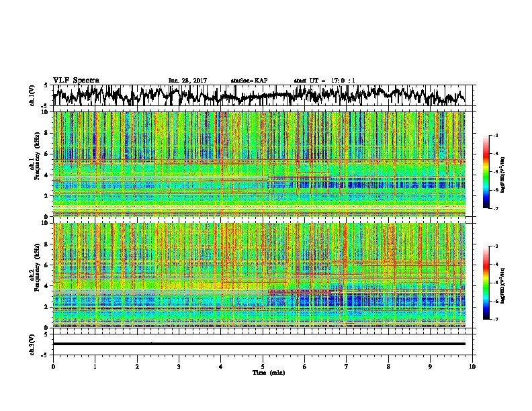
Task: Click the "Time (min)" axis label
Action: [x=269, y=373]
